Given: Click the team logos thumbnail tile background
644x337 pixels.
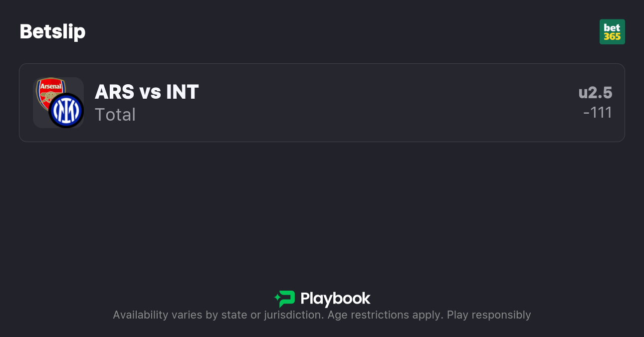Looking at the screenshot, I should (x=39, y=120).
